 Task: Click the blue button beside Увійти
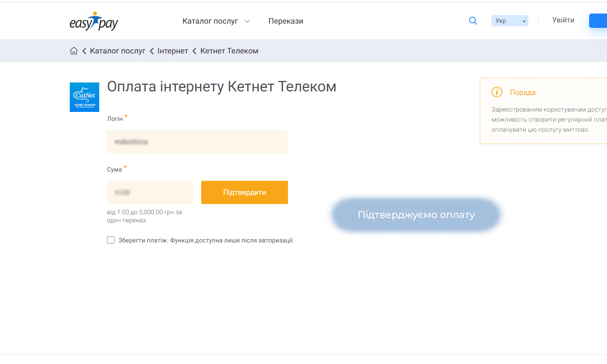598,21
